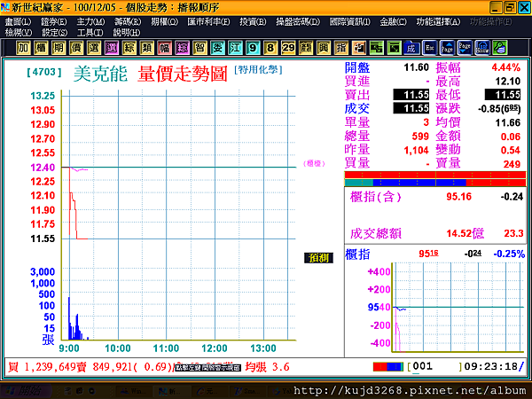
Task: Open the 金融(C) menu
Action: pyautogui.click(x=393, y=22)
